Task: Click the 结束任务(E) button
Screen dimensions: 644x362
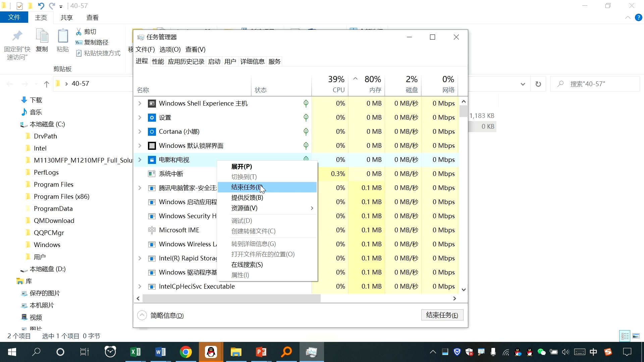Action: tap(442, 315)
